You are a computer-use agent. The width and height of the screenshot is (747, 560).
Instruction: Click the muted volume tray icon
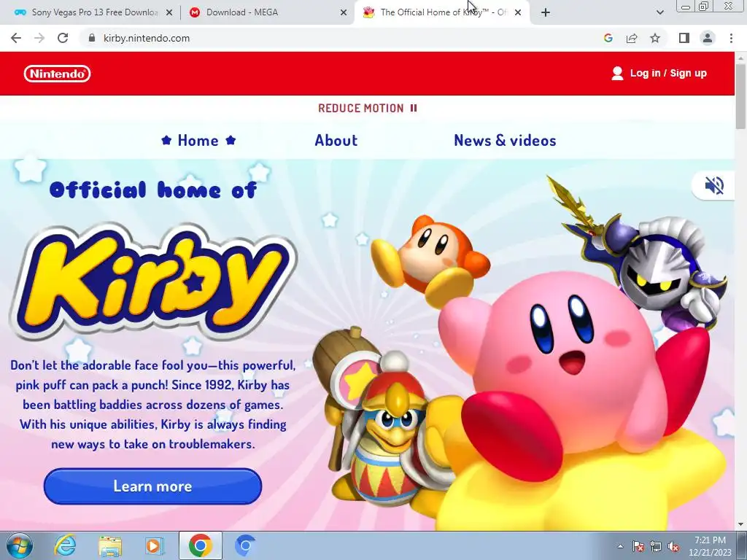(673, 546)
